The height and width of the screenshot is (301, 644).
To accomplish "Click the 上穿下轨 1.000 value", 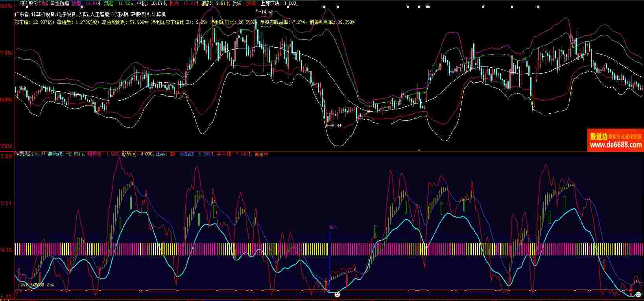I will coord(279,3).
